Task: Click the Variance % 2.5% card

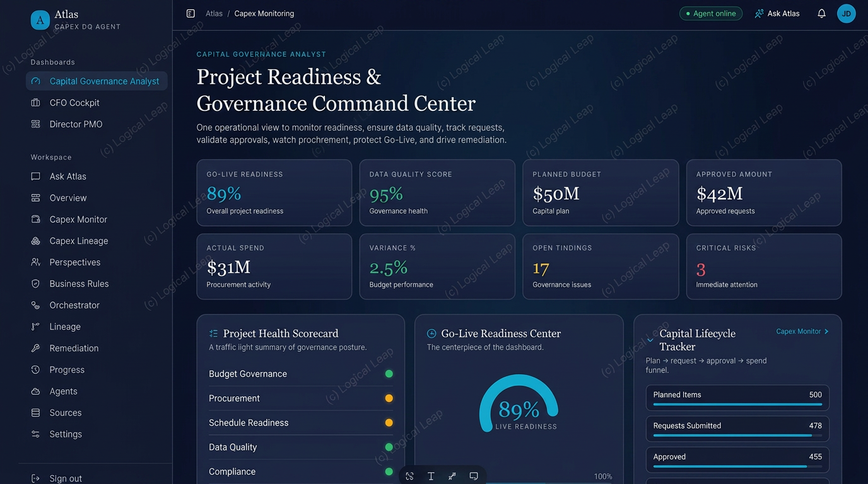Action: (x=437, y=267)
